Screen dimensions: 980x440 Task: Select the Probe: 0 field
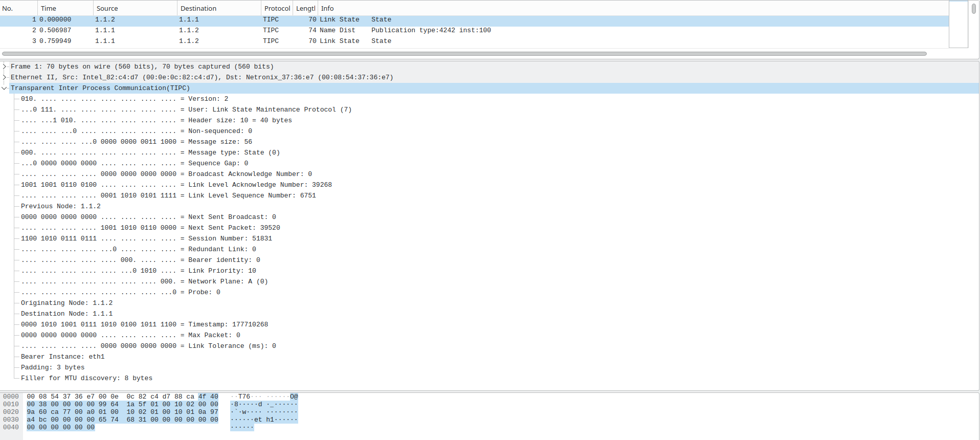click(x=121, y=292)
